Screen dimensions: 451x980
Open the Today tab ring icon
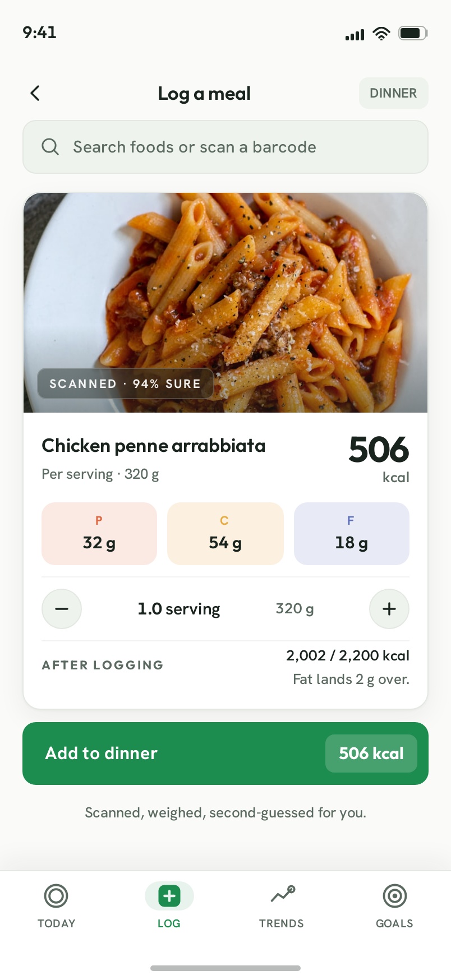pos(56,896)
